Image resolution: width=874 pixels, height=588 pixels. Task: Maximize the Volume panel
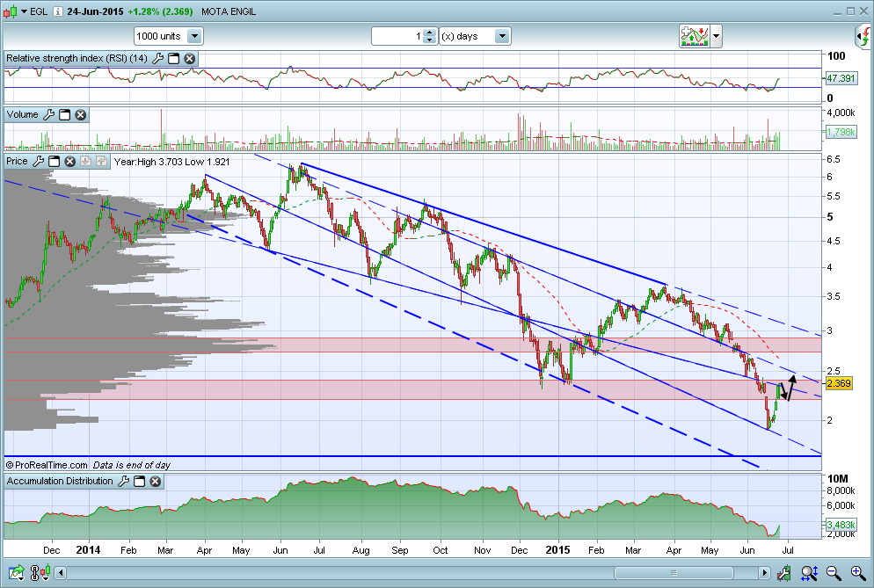click(x=65, y=115)
